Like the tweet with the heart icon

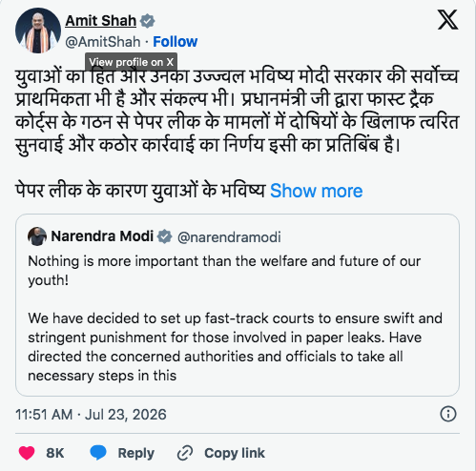click(x=27, y=453)
